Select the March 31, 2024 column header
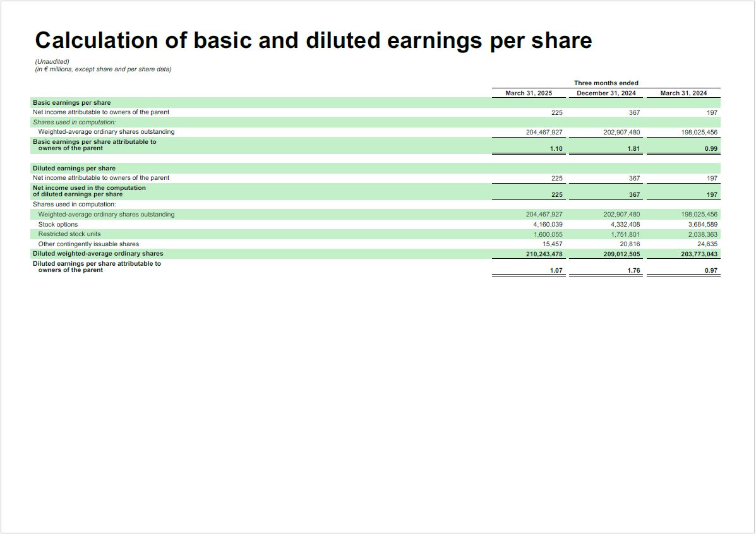The height and width of the screenshot is (534, 756). coord(683,93)
